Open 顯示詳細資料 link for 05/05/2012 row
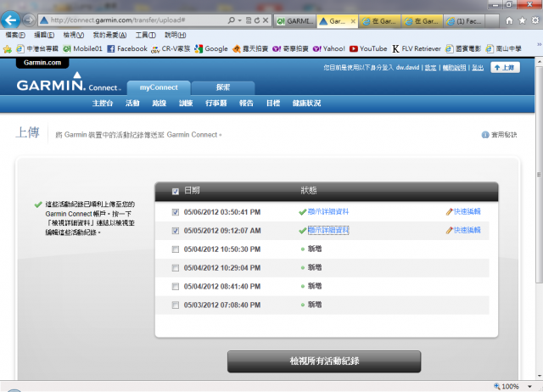Viewport: 543px width, 392px height. click(x=328, y=230)
